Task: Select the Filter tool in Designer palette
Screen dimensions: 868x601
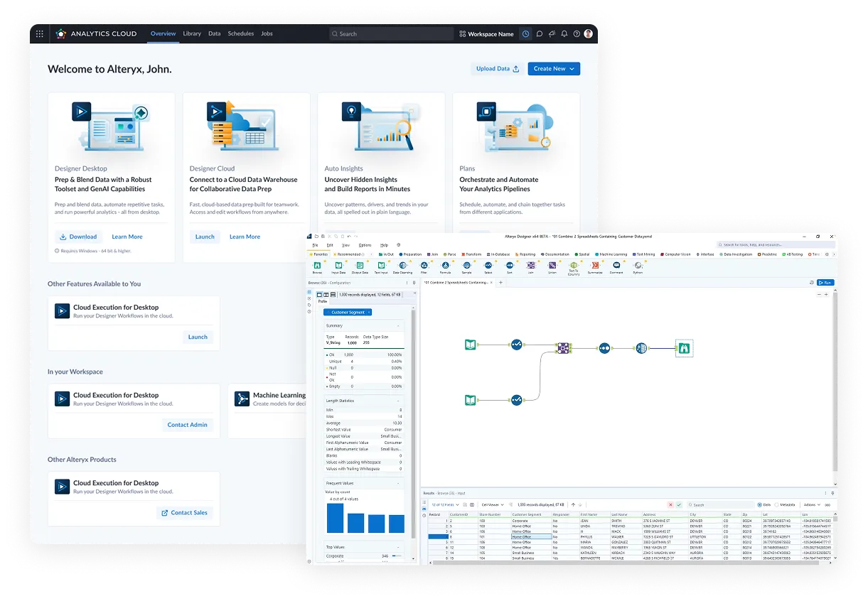Action: (424, 267)
